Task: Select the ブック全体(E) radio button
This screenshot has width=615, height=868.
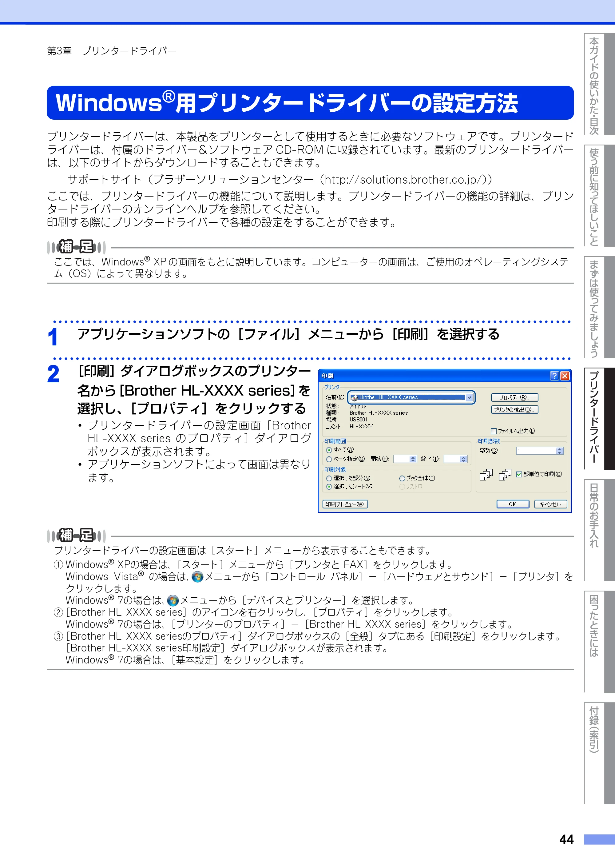Action: (x=402, y=478)
